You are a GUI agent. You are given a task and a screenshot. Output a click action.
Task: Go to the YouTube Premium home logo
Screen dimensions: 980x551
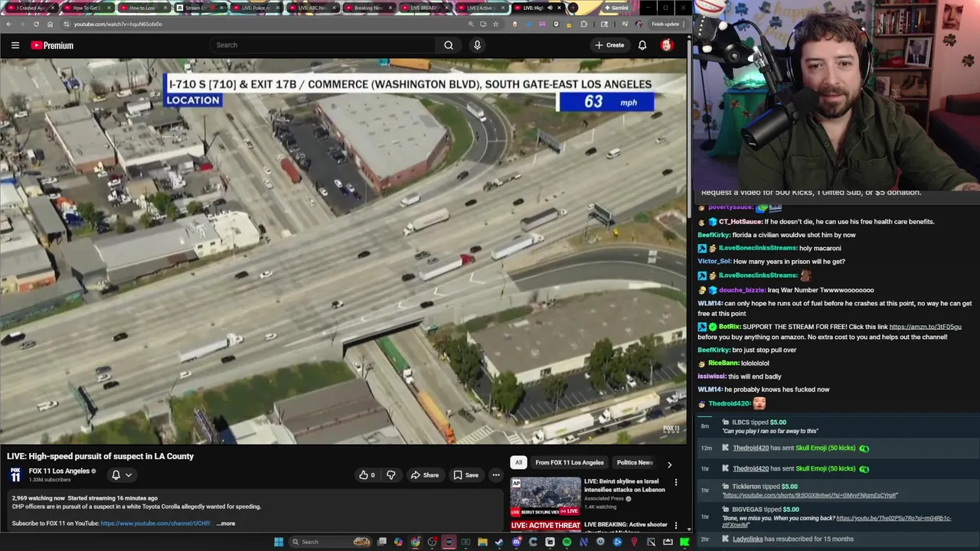[x=52, y=45]
